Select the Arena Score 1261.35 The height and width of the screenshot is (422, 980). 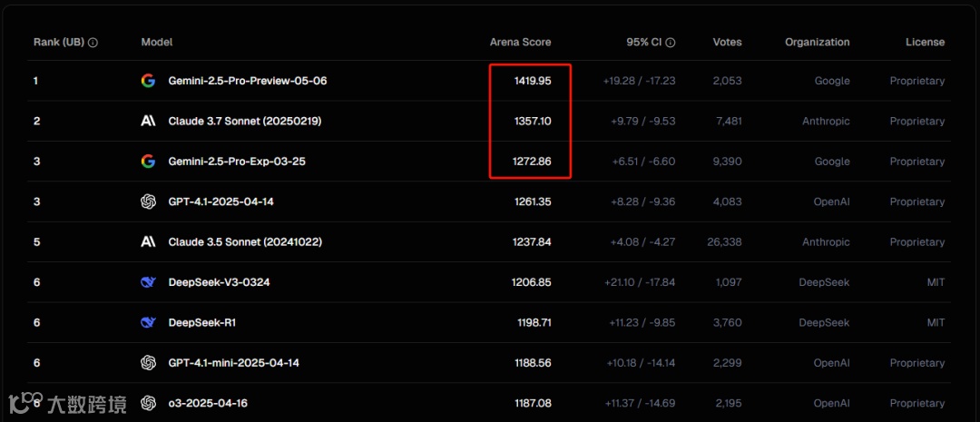[532, 202]
